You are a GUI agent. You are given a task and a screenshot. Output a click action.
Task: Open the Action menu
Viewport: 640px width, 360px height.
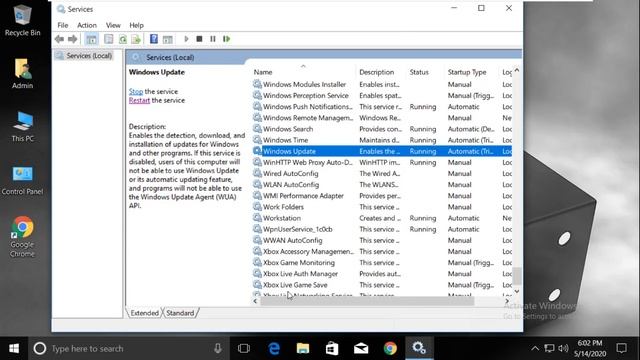tap(87, 25)
